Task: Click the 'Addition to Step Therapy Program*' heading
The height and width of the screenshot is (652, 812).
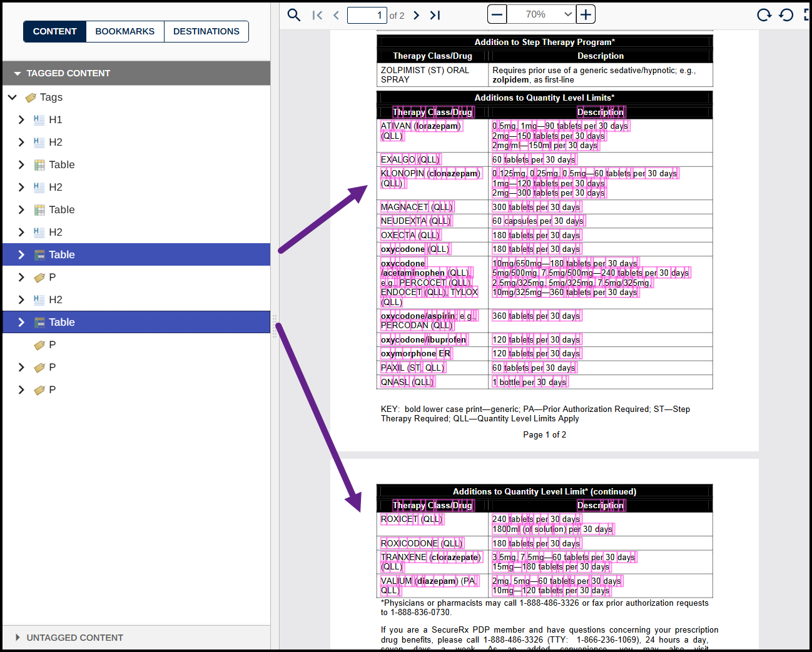Action: point(545,42)
